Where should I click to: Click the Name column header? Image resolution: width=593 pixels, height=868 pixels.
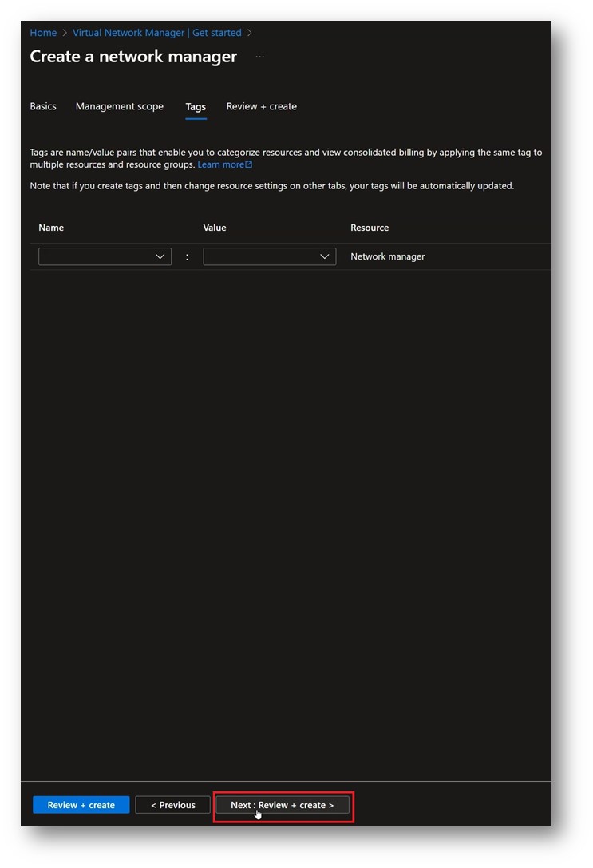[x=51, y=228]
